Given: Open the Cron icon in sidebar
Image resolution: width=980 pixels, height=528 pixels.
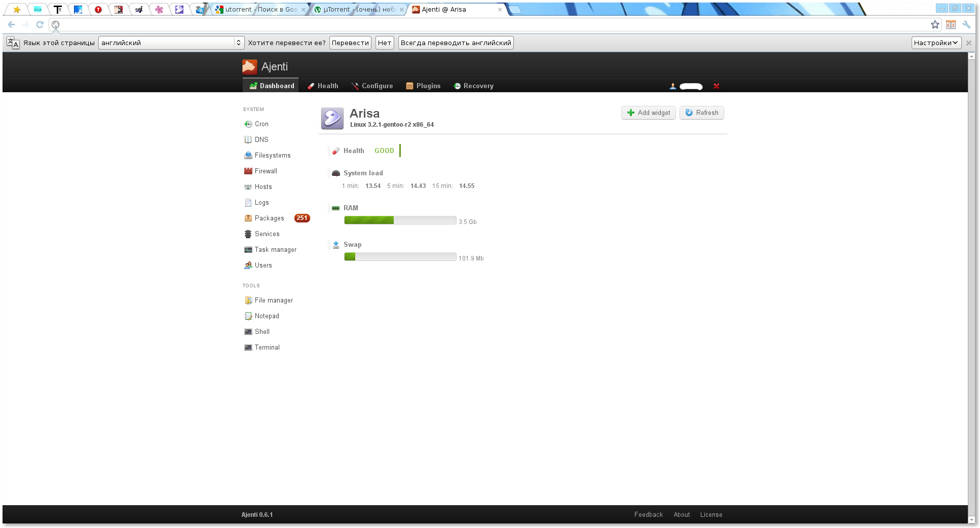Looking at the screenshot, I should 248,124.
